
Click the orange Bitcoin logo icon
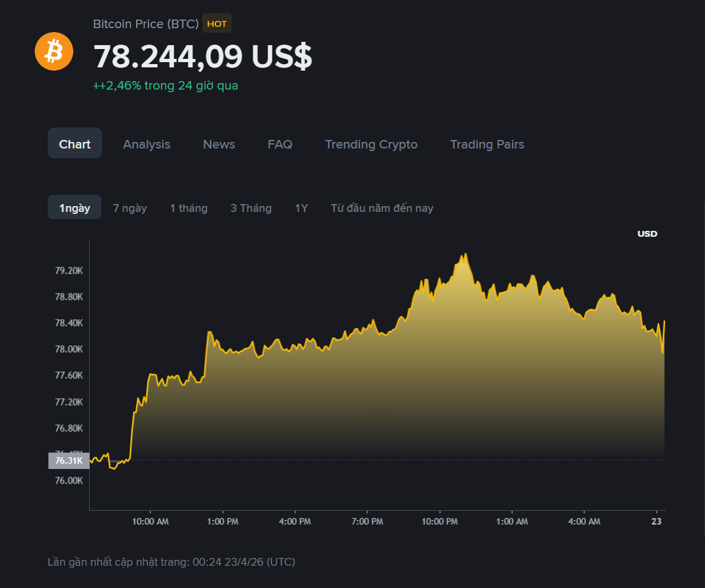(54, 51)
